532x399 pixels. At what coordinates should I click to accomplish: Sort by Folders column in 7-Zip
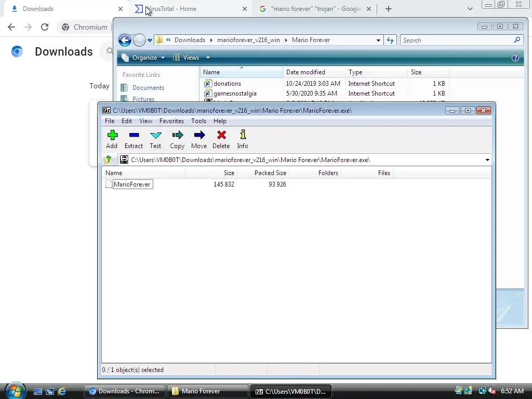pos(315,173)
